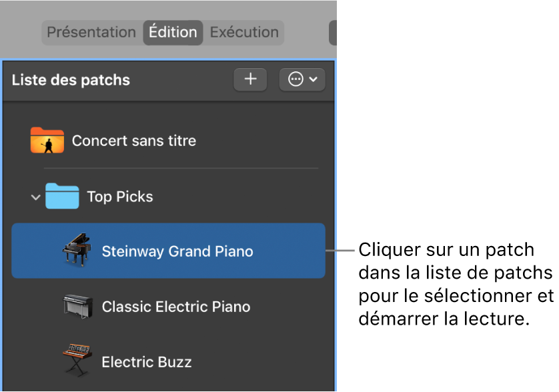Select the Electric Buzz patch
This screenshot has width=559, height=392.
pyautogui.click(x=146, y=362)
